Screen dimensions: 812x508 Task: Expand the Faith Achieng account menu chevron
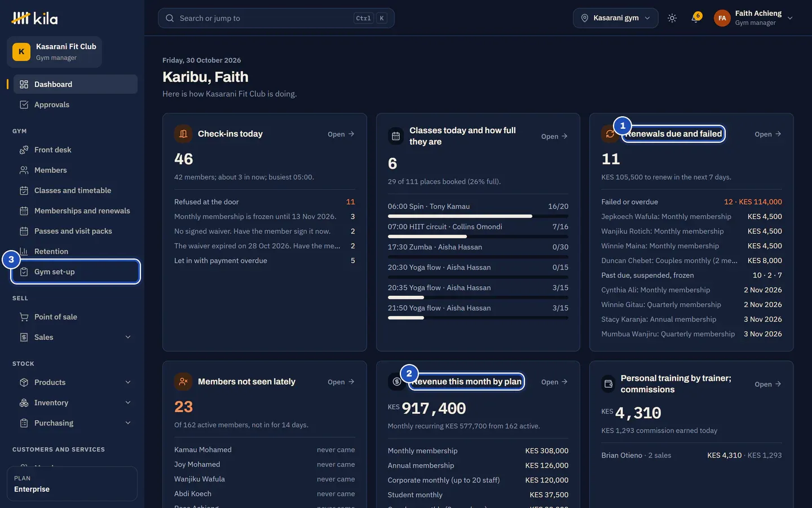point(790,18)
